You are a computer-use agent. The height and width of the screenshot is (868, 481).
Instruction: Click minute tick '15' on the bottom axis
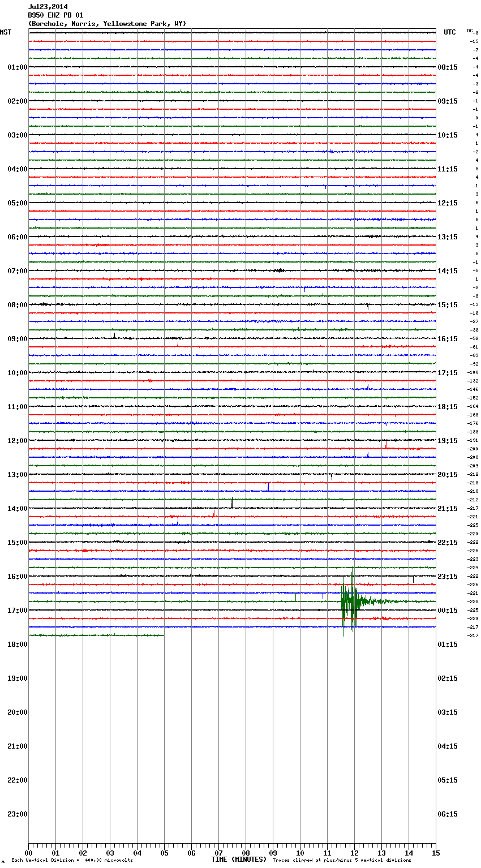[x=436, y=853]
